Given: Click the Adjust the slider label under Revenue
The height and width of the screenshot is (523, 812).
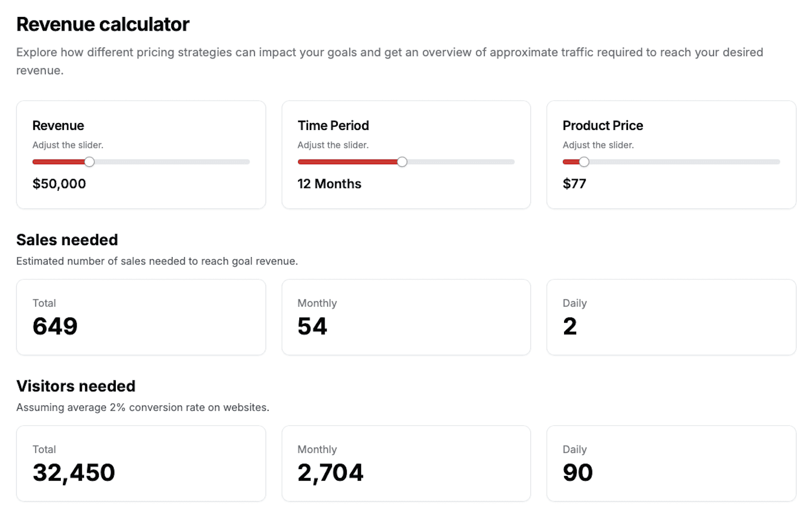Looking at the screenshot, I should click(x=68, y=145).
